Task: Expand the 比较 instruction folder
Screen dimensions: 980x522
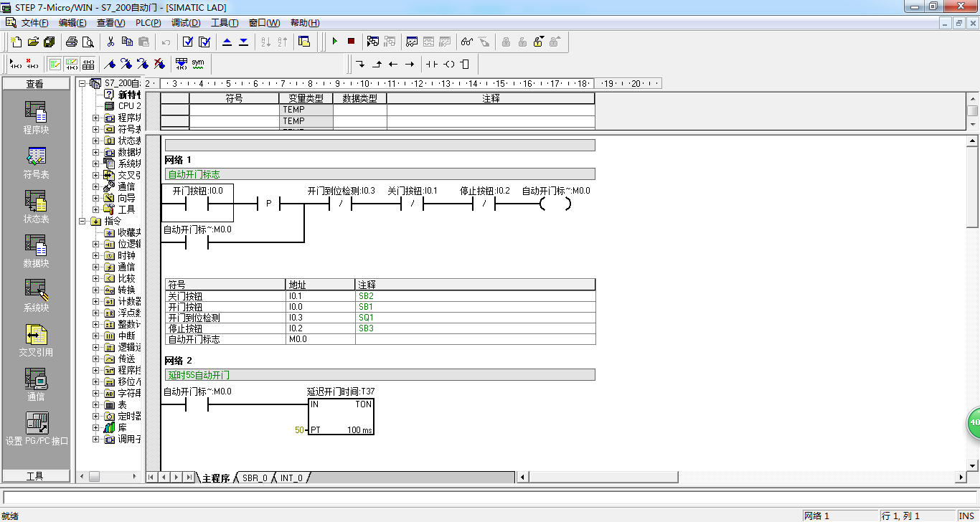Action: 96,278
